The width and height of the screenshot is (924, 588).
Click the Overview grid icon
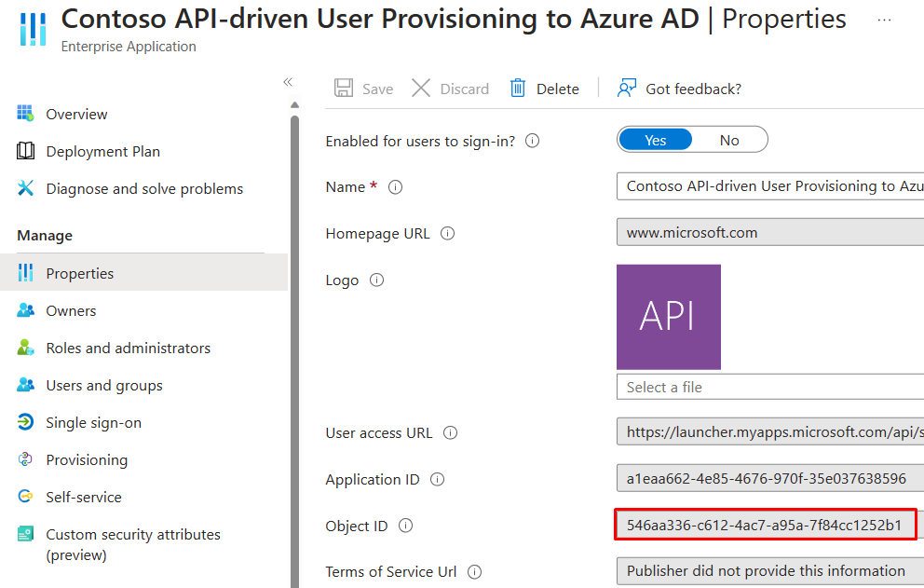pyautogui.click(x=25, y=113)
